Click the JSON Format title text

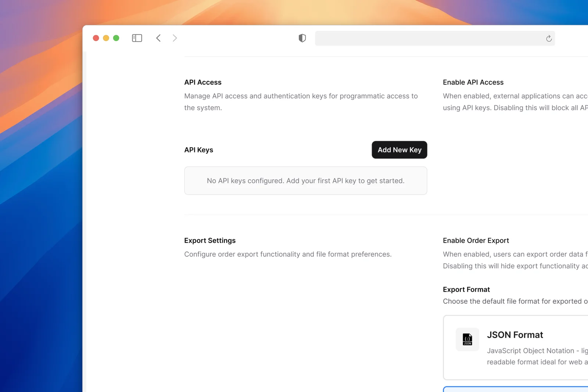[x=515, y=335]
